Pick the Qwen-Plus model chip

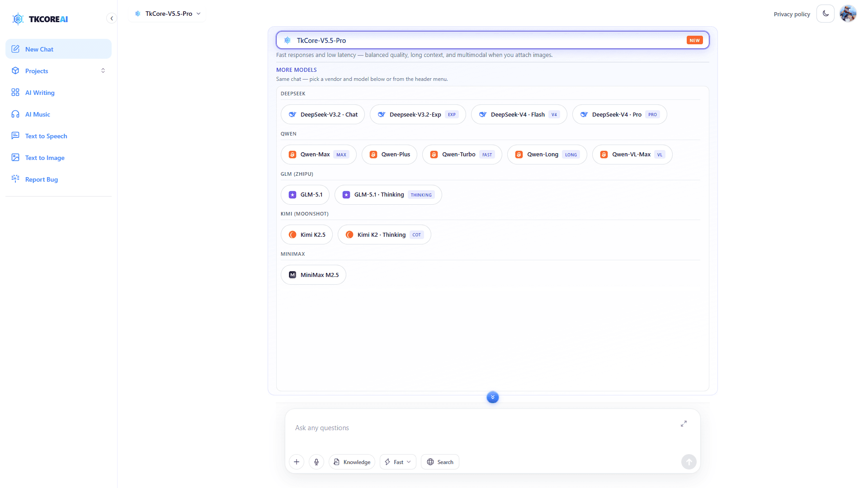[389, 155]
